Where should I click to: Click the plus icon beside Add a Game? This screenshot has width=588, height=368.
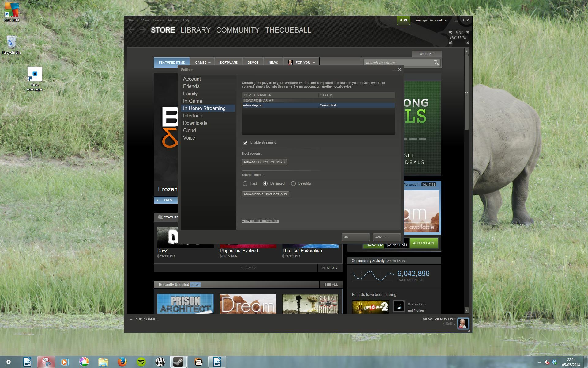[x=131, y=319]
